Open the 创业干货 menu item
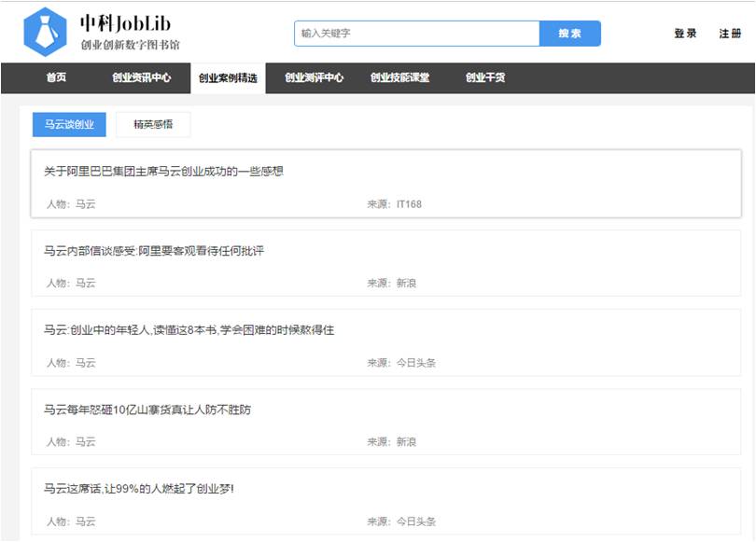 click(485, 77)
